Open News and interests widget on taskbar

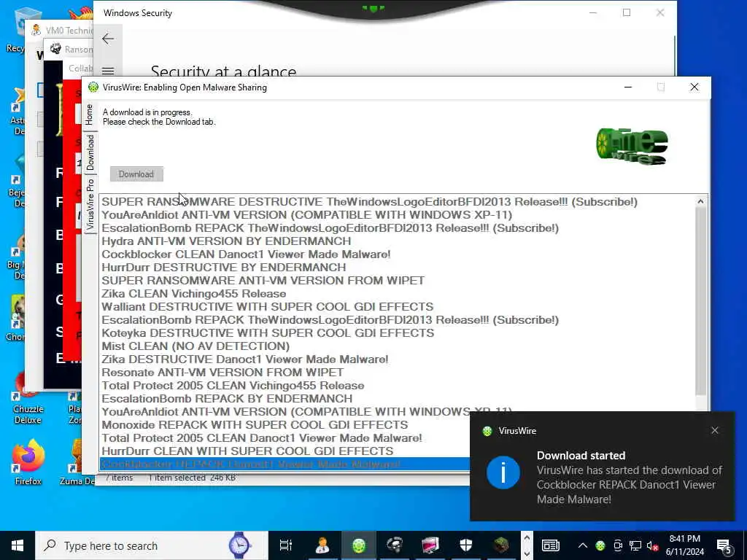tap(551, 545)
